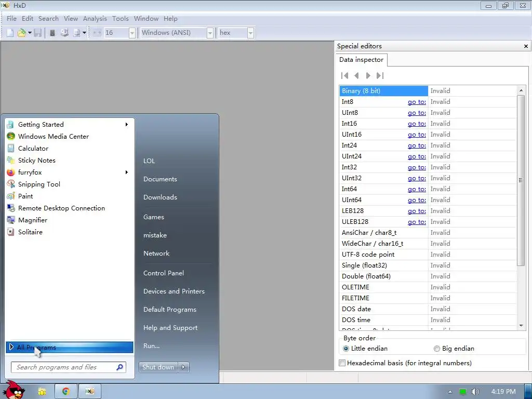Open the Run... dialog

tap(151, 346)
